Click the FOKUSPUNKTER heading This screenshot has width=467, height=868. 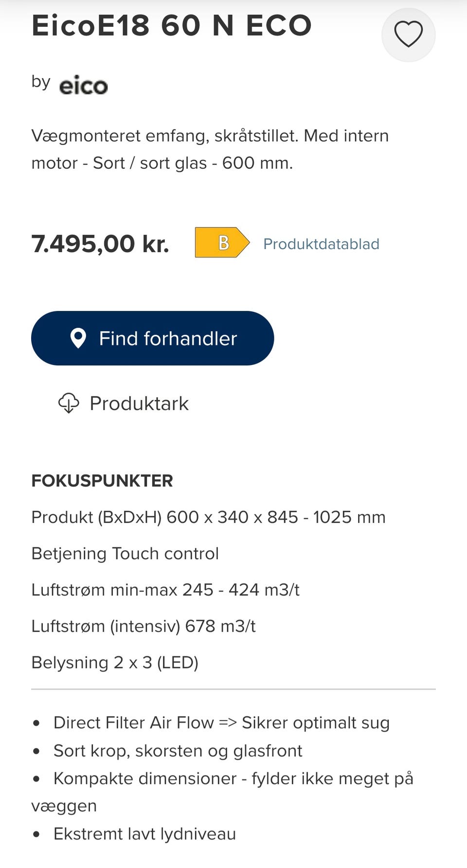click(102, 481)
